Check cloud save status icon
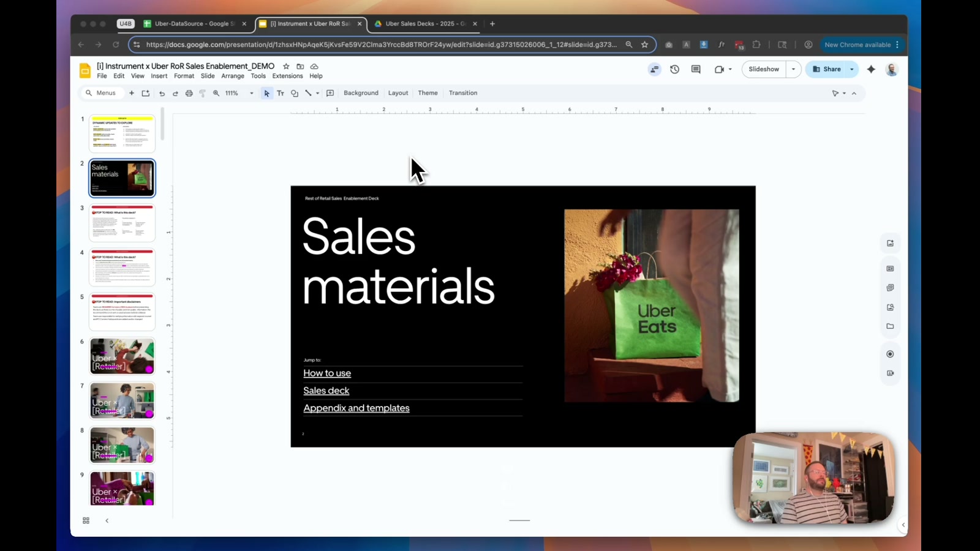Viewport: 980px width, 551px height. click(x=314, y=66)
